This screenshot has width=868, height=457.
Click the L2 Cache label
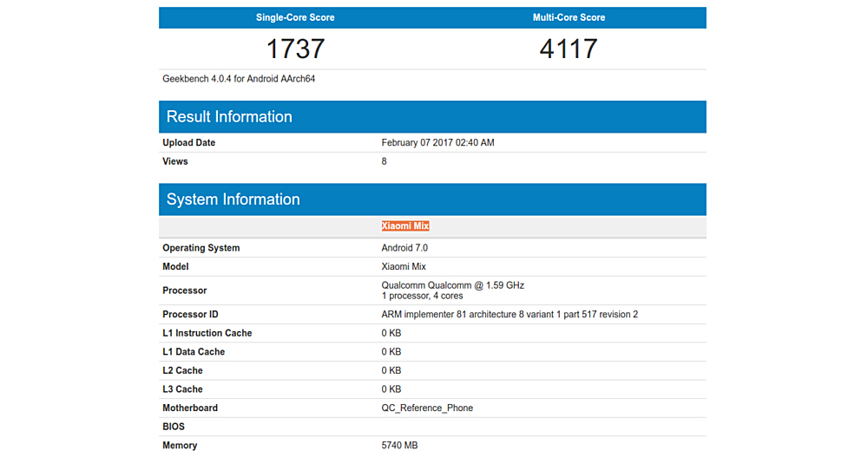(x=182, y=370)
